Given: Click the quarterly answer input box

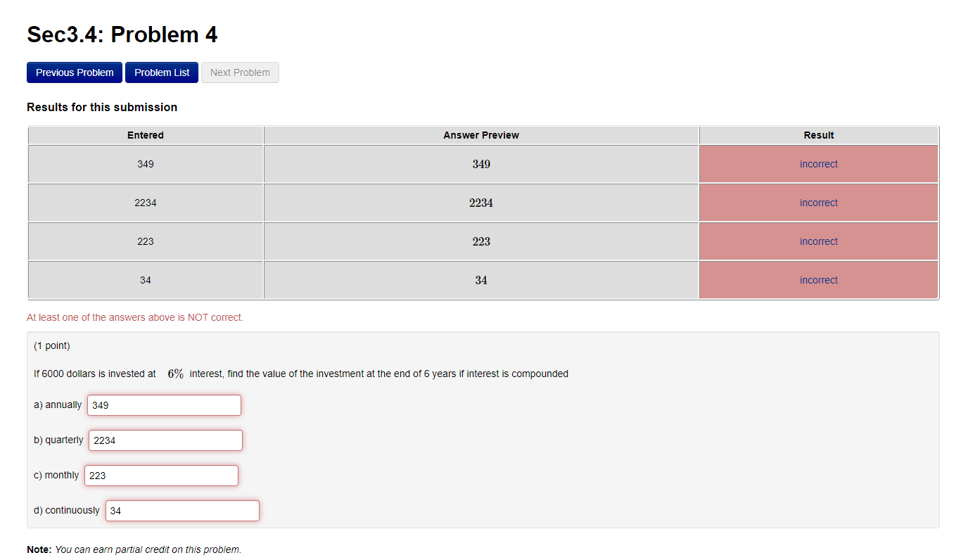Looking at the screenshot, I should (165, 440).
